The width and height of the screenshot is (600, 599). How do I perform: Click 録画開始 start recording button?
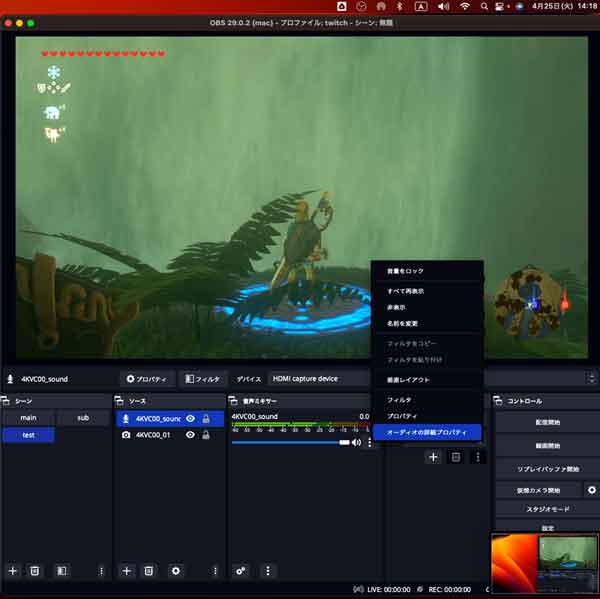pos(548,445)
